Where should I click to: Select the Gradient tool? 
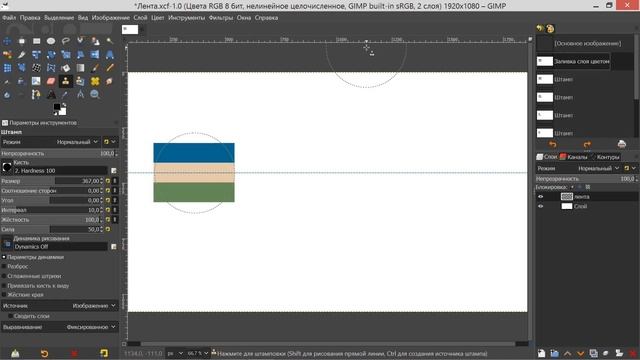click(80, 68)
